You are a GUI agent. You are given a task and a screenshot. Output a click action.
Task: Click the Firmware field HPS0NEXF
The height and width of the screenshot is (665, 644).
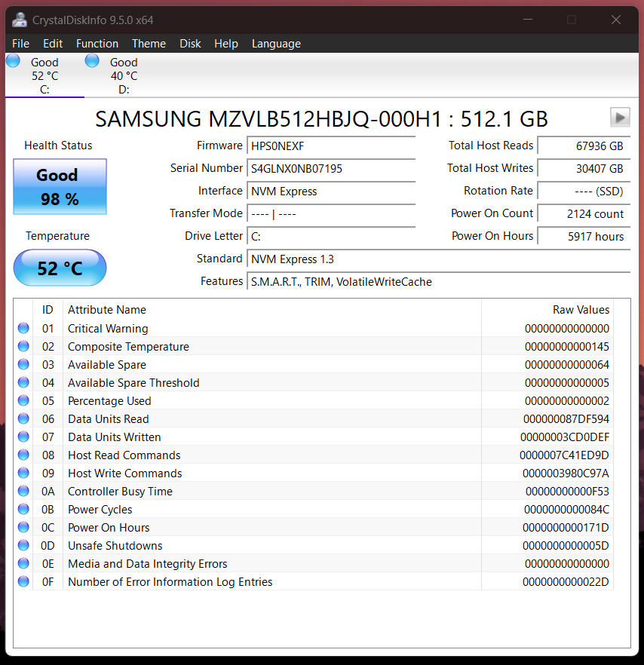(331, 146)
